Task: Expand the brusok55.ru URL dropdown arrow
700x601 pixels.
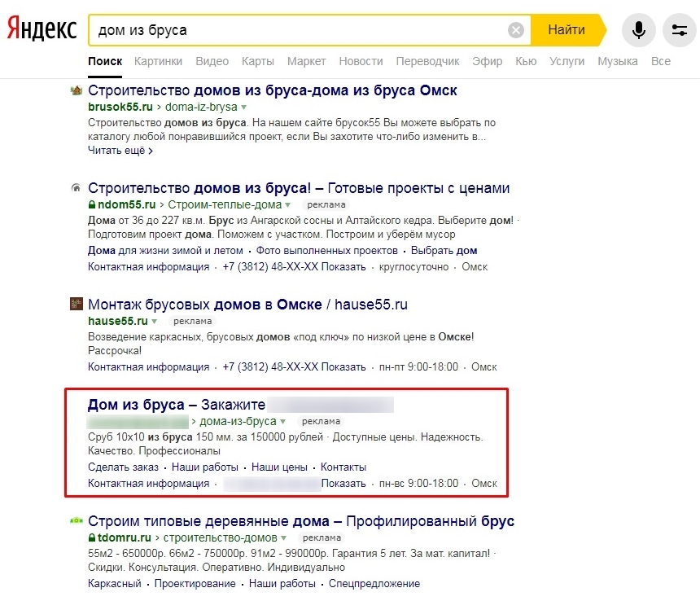Action: coord(243,107)
